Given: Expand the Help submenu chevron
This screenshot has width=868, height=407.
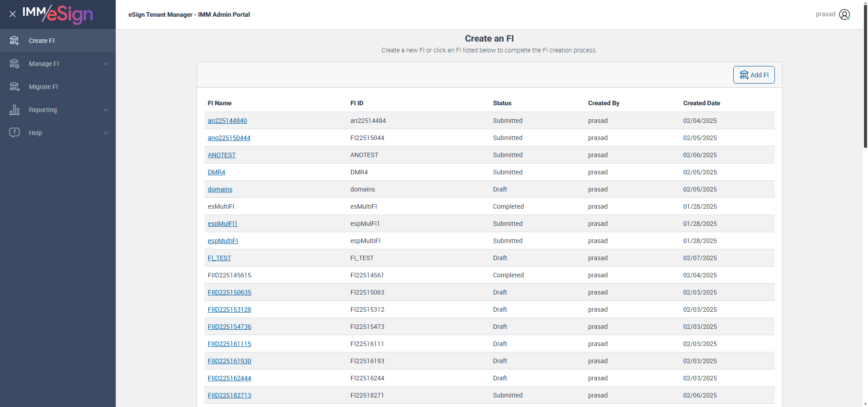Looking at the screenshot, I should tap(106, 133).
